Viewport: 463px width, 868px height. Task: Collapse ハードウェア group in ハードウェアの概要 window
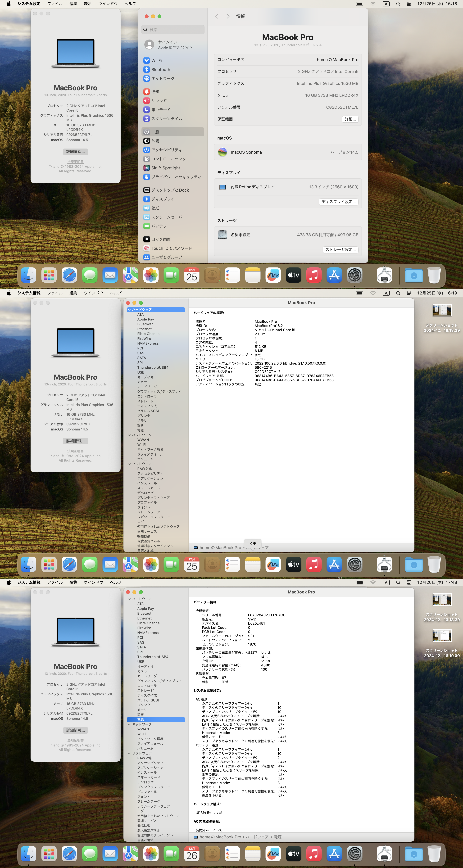[129, 310]
